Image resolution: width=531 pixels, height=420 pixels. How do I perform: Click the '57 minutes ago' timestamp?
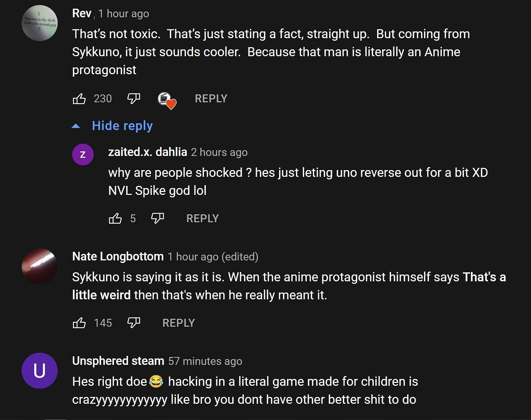205,361
